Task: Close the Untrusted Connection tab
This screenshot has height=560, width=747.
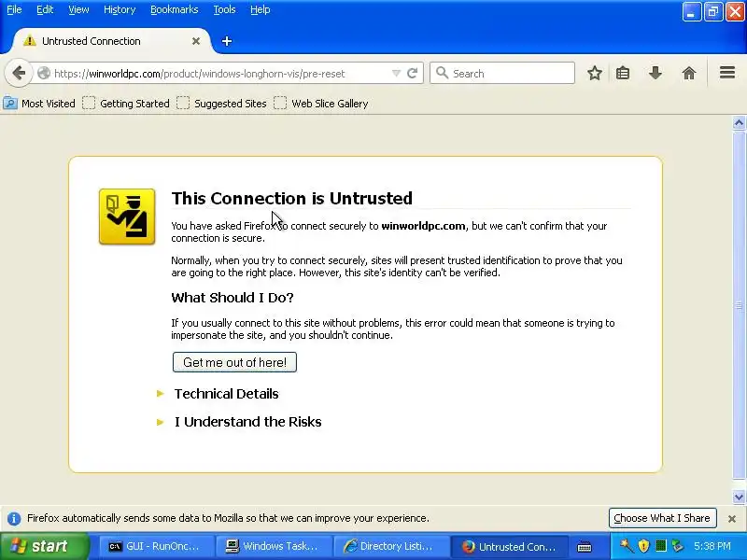Action: (196, 41)
